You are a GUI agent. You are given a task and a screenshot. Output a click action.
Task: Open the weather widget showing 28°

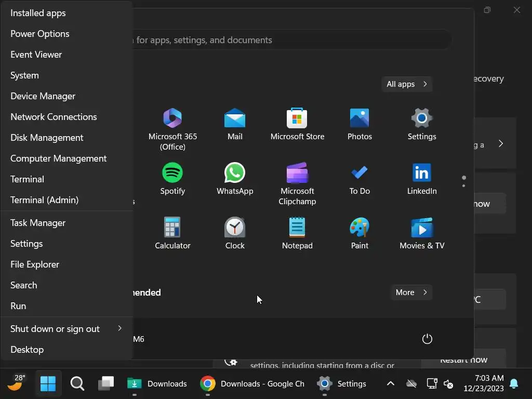point(16,383)
